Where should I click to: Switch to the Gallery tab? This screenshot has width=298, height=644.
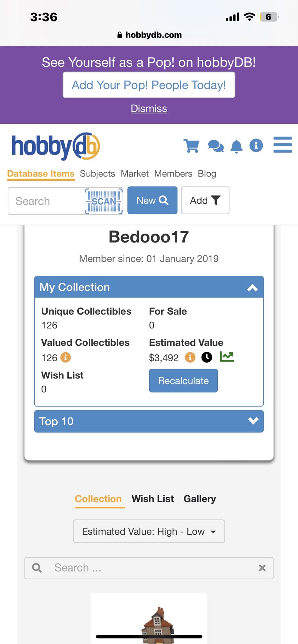click(200, 499)
